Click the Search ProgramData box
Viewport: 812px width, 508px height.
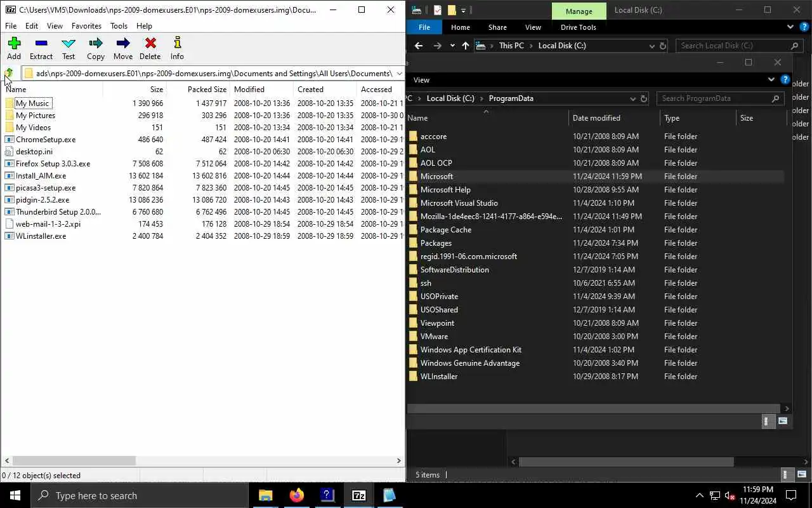click(721, 98)
